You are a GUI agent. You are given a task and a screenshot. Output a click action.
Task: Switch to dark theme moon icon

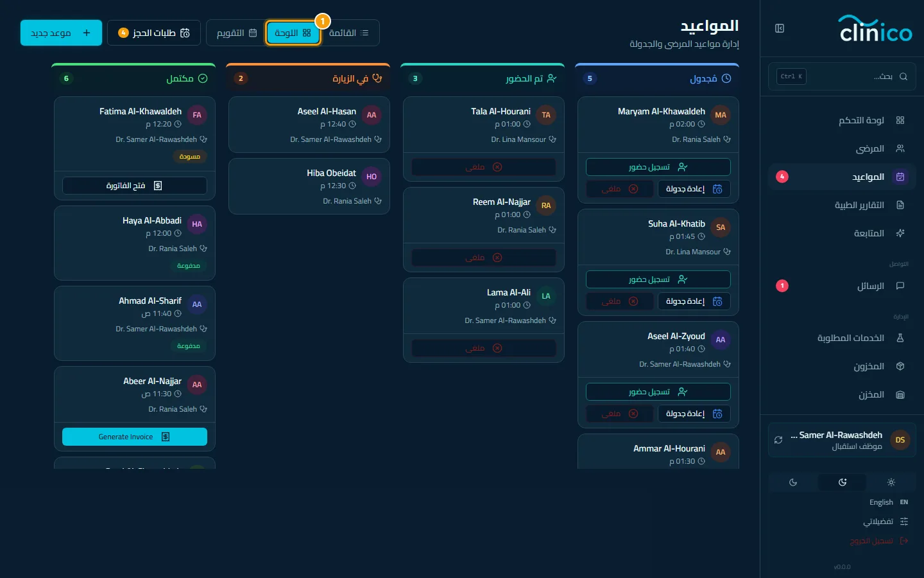pyautogui.click(x=793, y=482)
